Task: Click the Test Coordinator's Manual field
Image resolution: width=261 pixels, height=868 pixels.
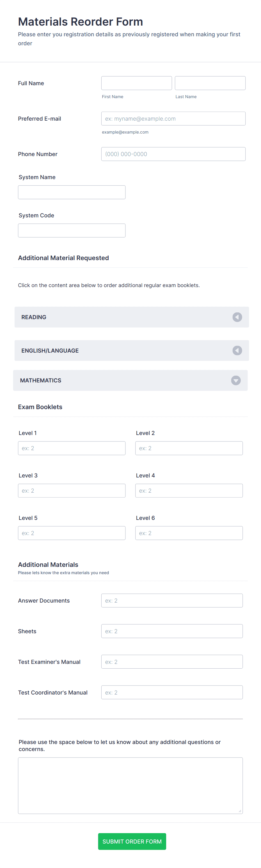Action: [172, 692]
